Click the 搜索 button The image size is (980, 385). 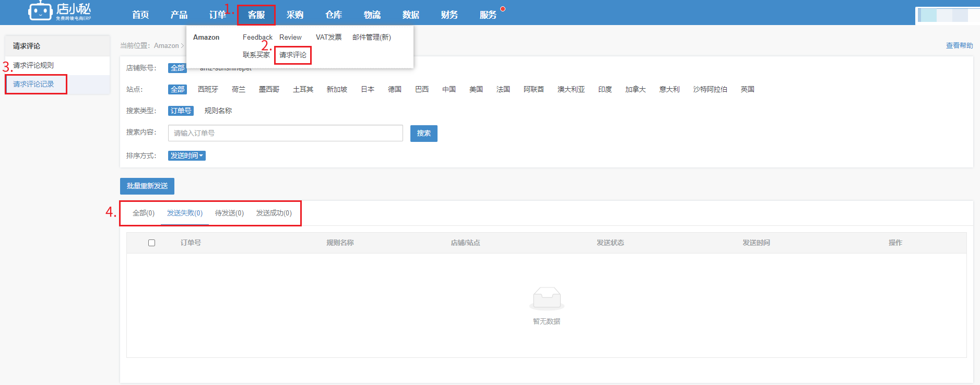424,134
